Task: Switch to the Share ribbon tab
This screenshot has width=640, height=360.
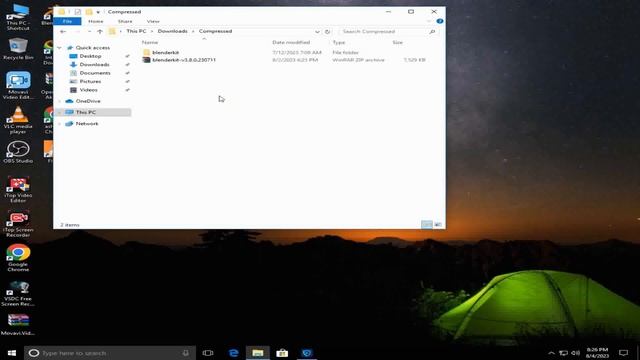Action: (x=125, y=21)
